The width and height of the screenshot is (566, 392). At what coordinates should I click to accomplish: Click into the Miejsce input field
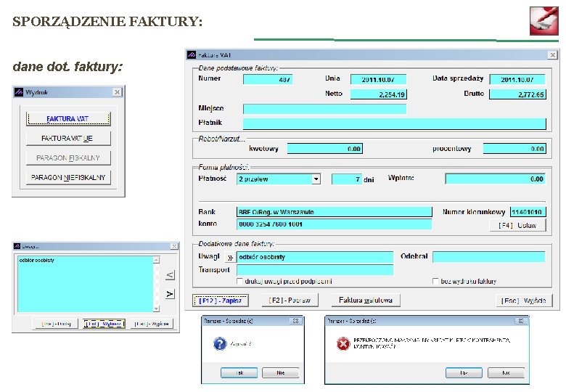pos(324,109)
